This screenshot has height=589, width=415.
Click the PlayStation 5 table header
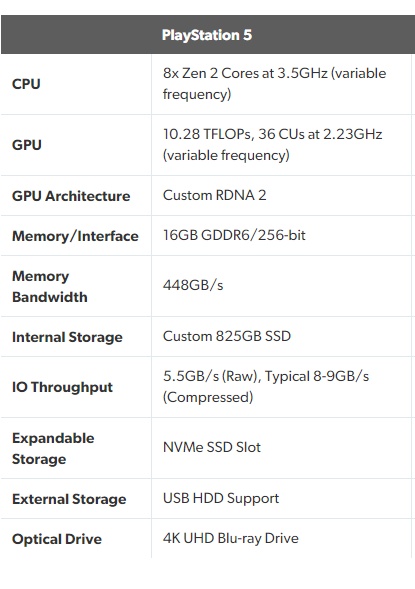point(207,35)
